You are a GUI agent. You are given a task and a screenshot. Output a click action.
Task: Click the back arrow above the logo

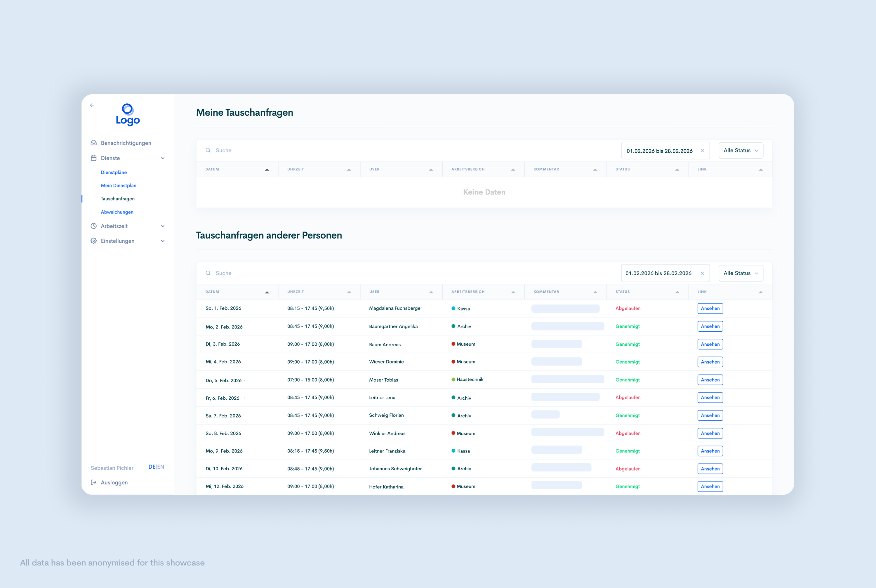click(92, 105)
